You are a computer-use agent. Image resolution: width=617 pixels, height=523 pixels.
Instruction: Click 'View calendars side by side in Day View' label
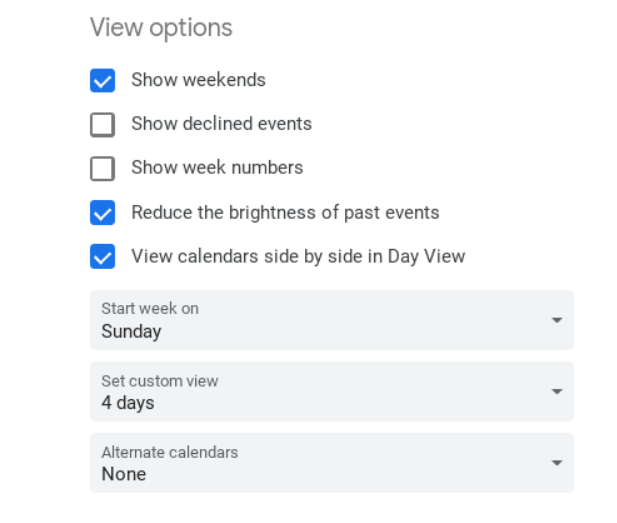(298, 256)
